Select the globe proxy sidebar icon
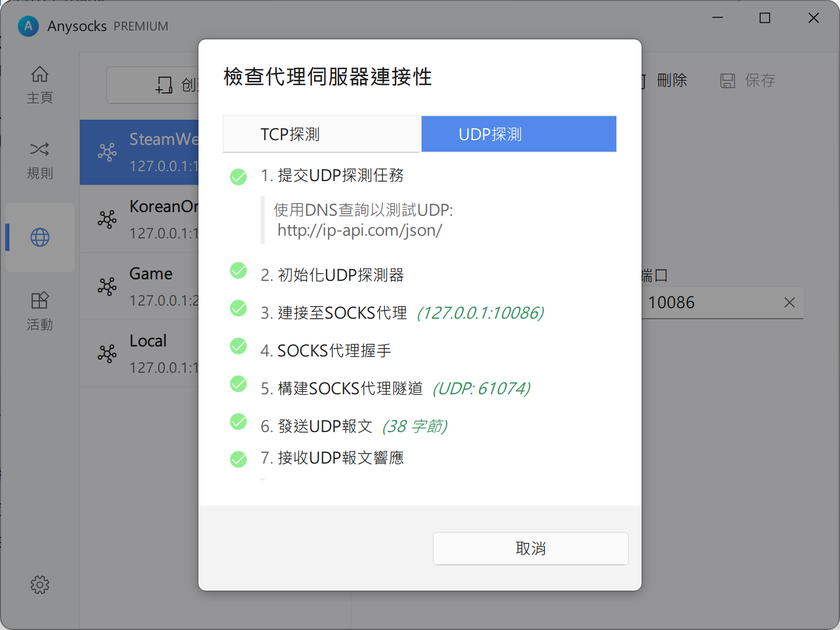This screenshot has height=630, width=840. [40, 237]
